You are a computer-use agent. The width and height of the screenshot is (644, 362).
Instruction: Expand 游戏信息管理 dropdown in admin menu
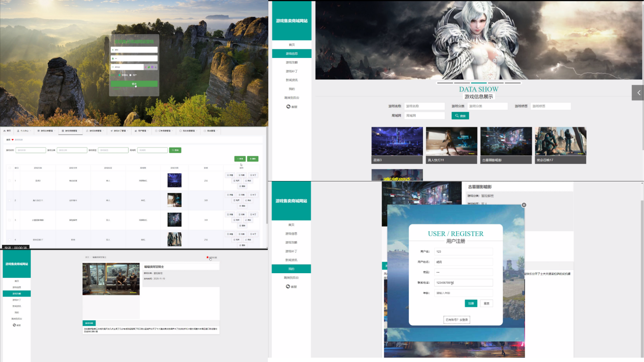tap(70, 131)
